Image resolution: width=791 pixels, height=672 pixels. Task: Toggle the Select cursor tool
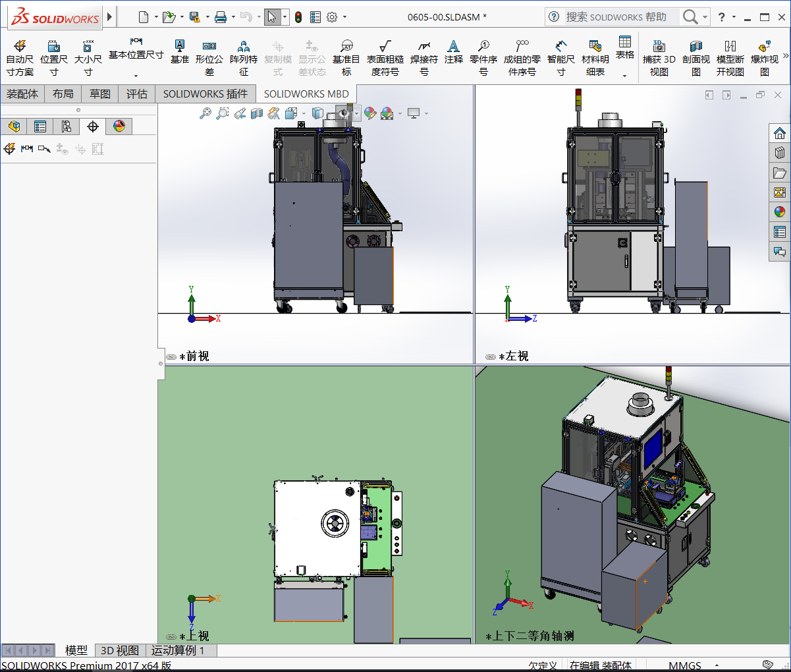[x=271, y=17]
